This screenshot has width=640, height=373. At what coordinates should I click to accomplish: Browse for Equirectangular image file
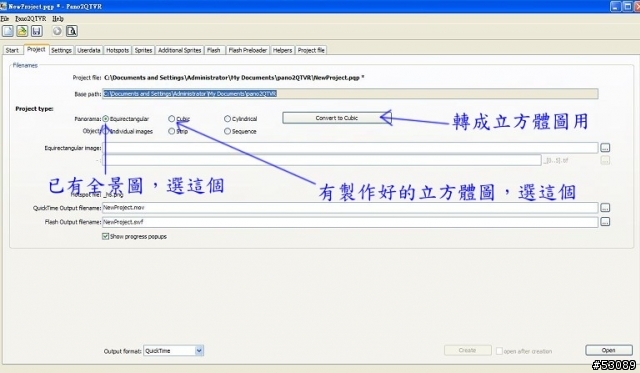coord(605,148)
